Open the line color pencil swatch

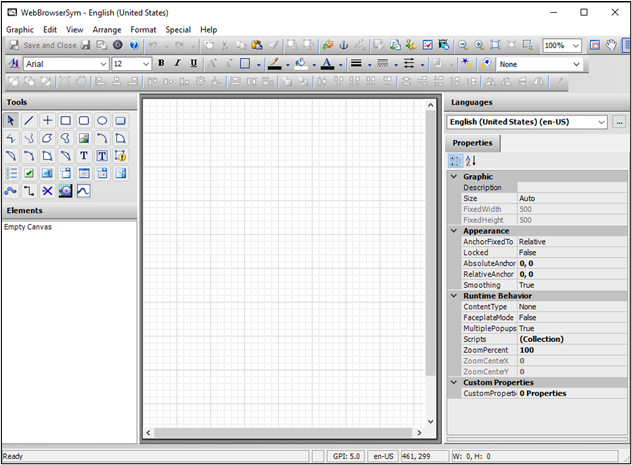274,64
